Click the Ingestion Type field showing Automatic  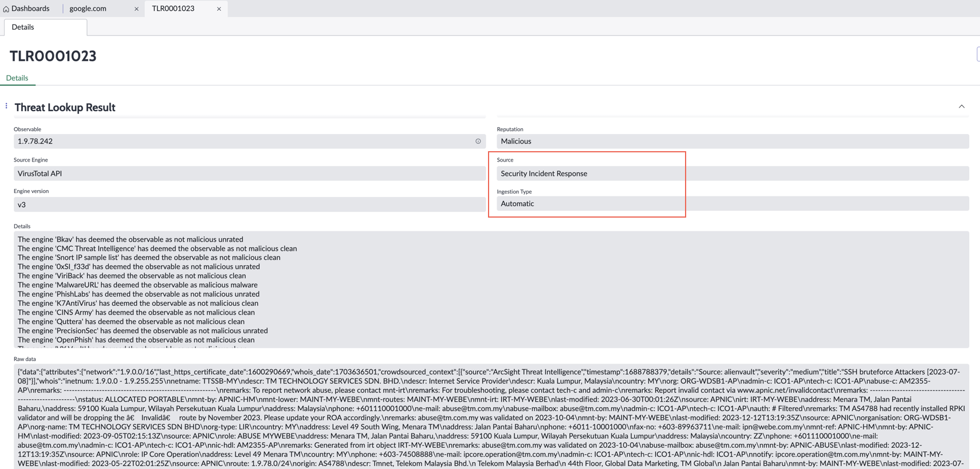pyautogui.click(x=733, y=203)
